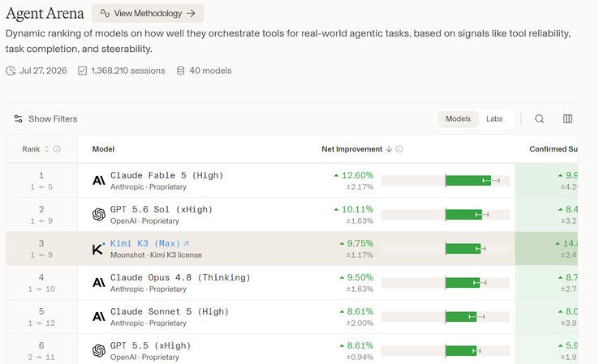
Task: Select Claude Opus 4.8 (Thinking) model name
Action: coord(180,277)
